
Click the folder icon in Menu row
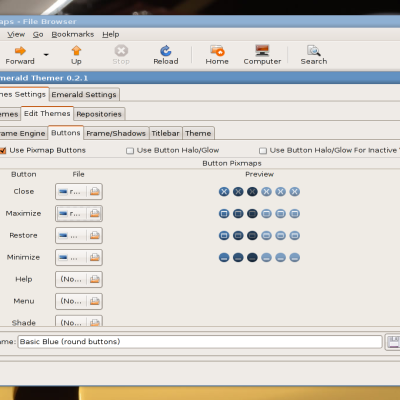point(95,301)
